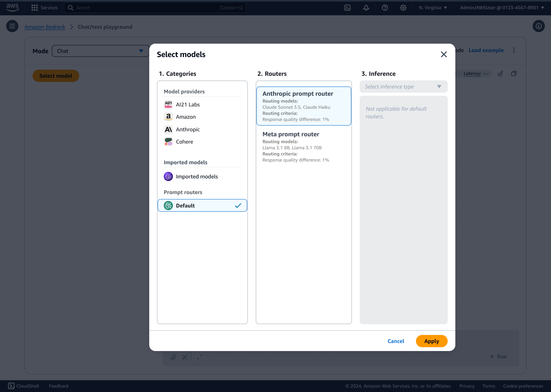Select the AI21 Labs model provider
The width and height of the screenshot is (551, 392).
pos(188,105)
